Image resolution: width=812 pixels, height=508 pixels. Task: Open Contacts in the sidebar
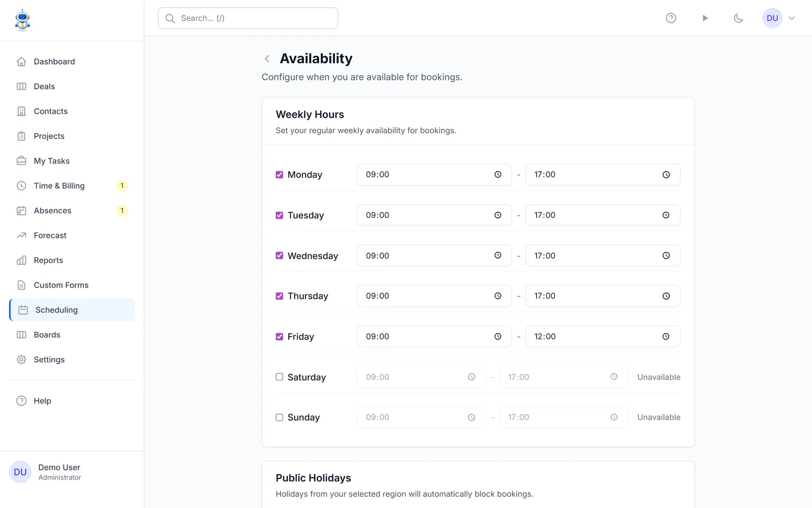click(x=72, y=111)
